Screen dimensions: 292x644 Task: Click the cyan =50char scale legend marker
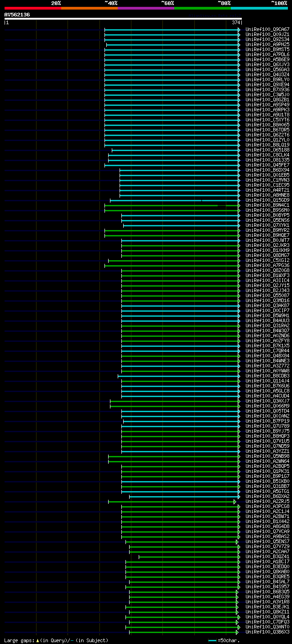tap(212, 640)
